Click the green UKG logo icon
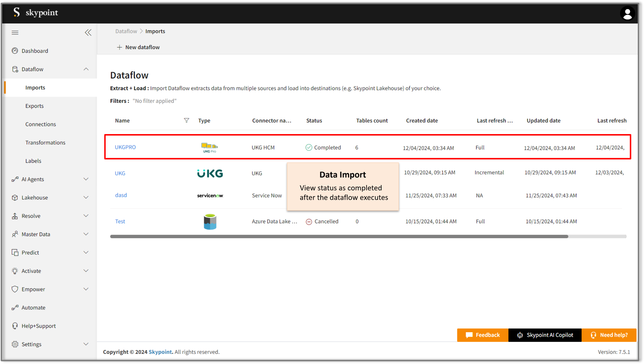This screenshot has width=644, height=364. click(x=210, y=173)
